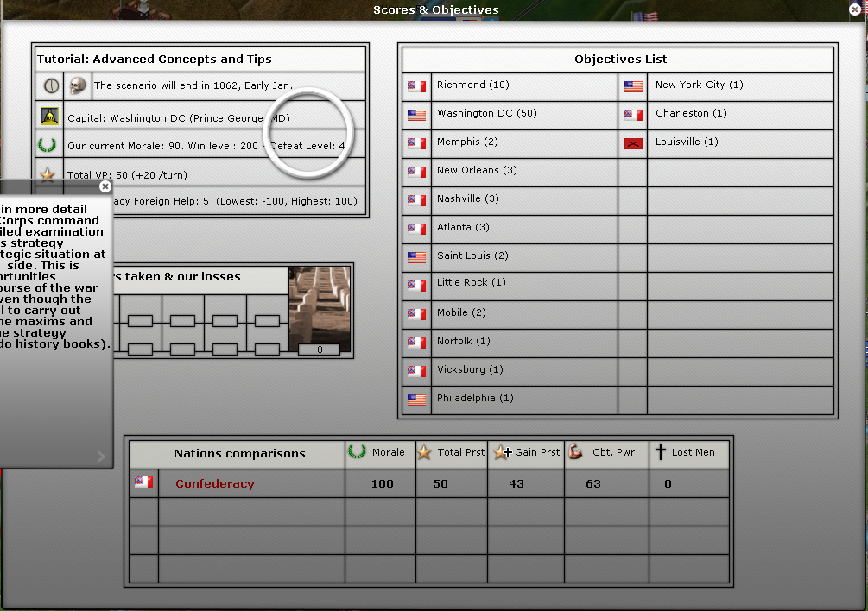868x611 pixels.
Task: Click the cemetery losses thumbnail image
Action: 320,310
